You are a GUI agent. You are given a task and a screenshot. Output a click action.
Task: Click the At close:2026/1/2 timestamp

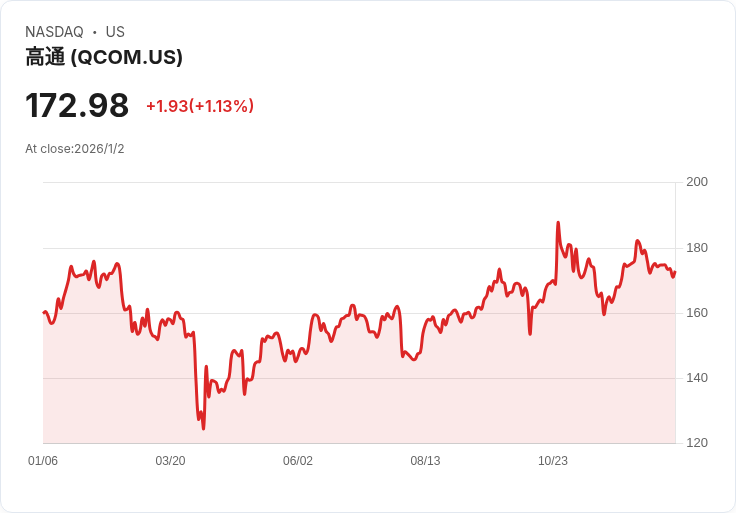point(75,149)
